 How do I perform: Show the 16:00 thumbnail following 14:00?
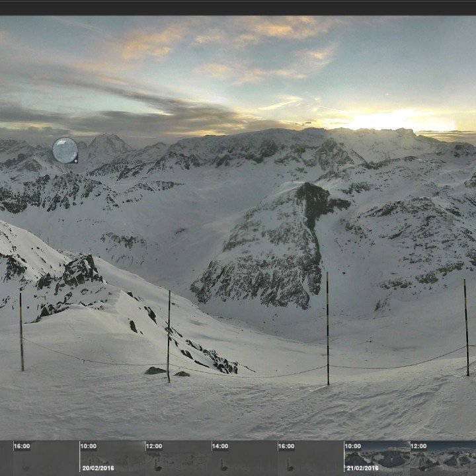(x=311, y=457)
